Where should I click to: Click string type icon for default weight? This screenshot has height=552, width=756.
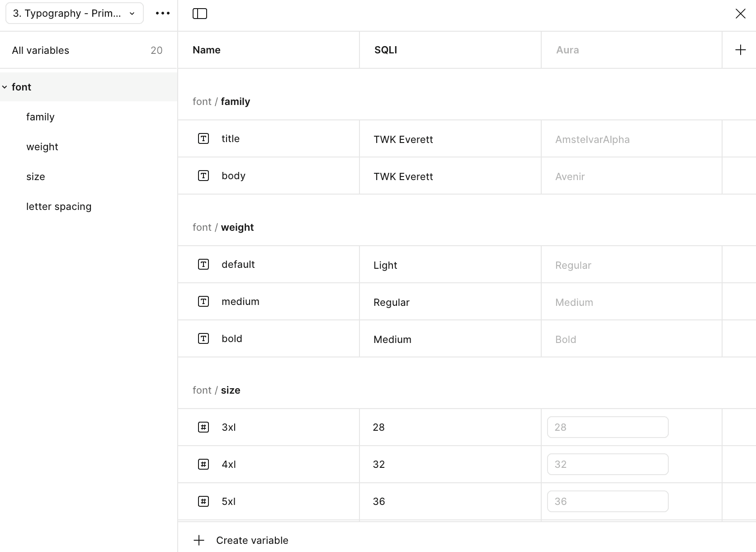click(x=203, y=264)
